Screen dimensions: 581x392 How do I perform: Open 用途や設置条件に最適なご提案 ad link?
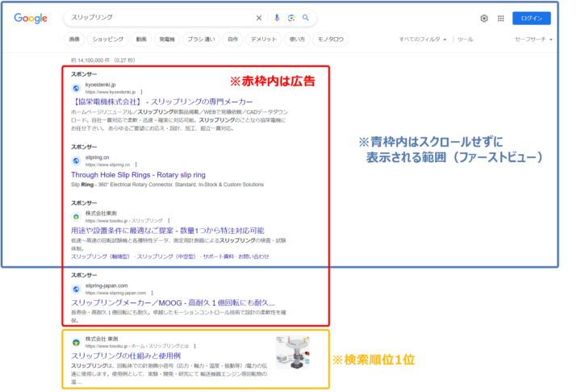[x=168, y=231]
